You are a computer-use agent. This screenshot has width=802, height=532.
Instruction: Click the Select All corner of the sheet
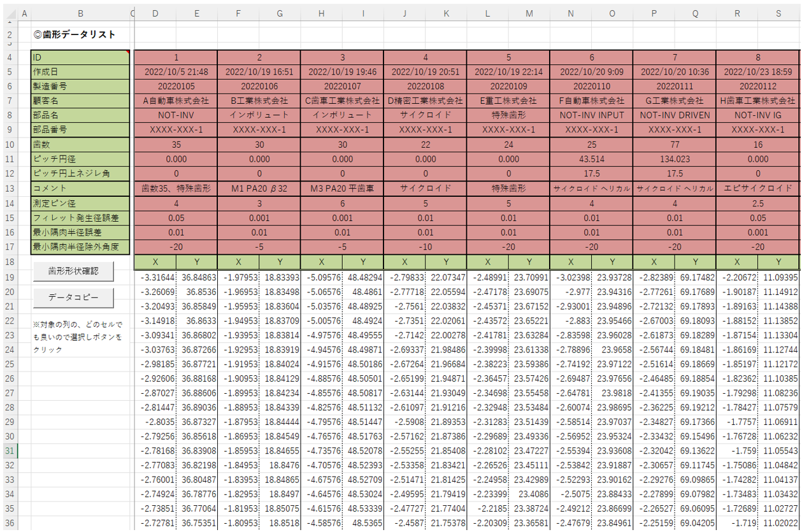pyautogui.click(x=9, y=13)
